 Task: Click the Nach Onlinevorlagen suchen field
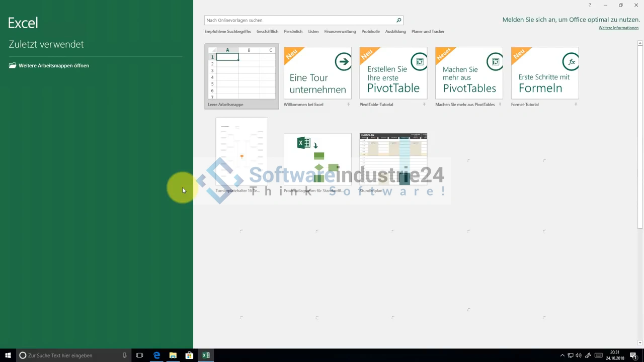(299, 20)
